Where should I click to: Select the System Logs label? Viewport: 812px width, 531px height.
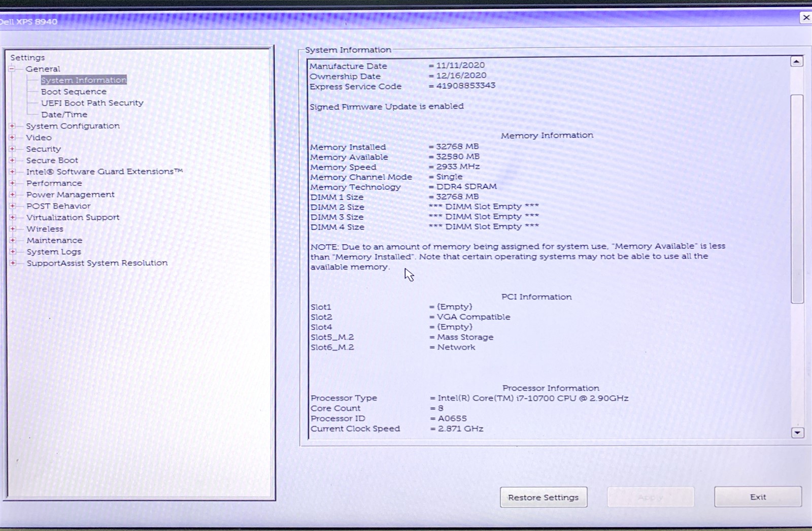coord(53,252)
